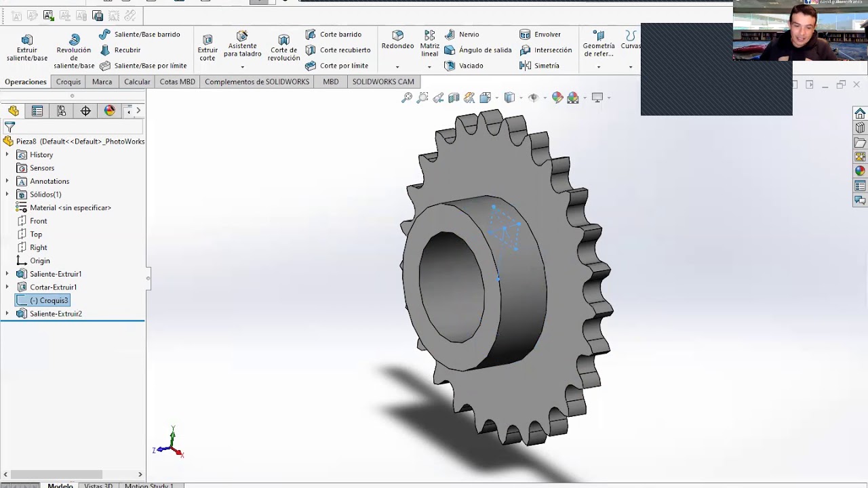Click Zoom to Area icon

tap(422, 98)
